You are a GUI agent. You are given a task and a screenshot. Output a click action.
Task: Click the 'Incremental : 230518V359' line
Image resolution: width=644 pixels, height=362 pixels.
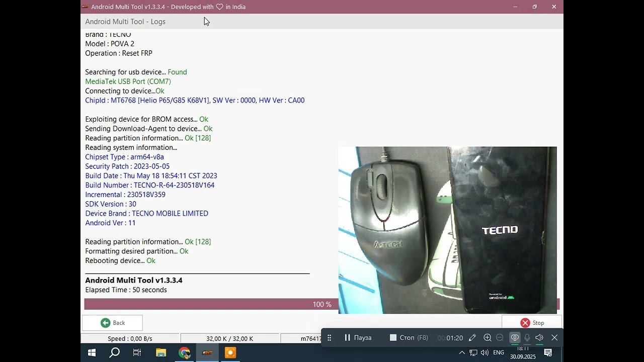click(125, 195)
